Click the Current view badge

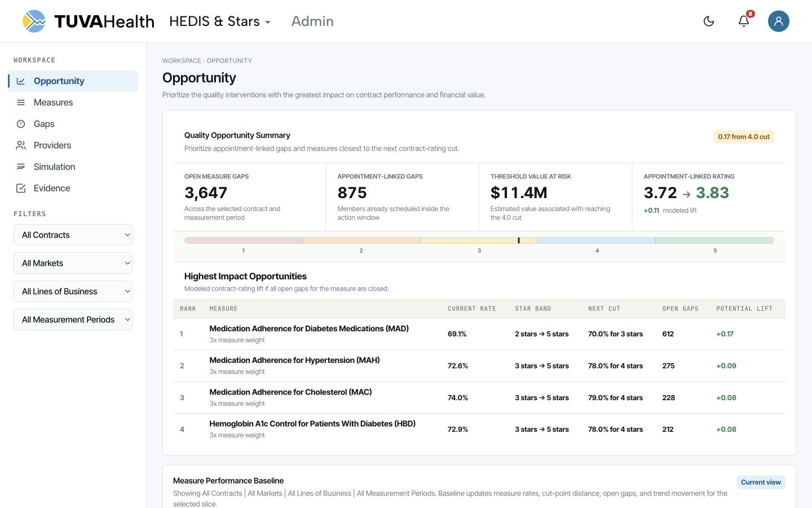[761, 482]
